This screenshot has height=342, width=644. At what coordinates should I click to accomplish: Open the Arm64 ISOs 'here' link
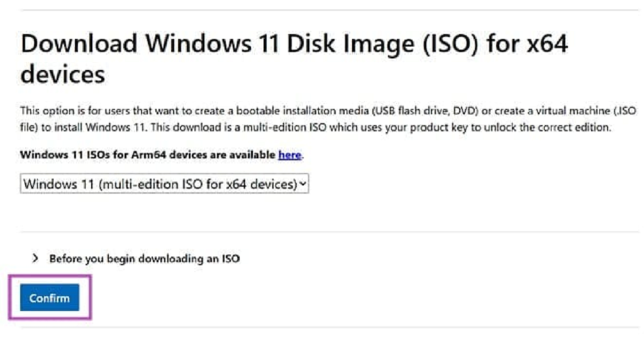[289, 155]
